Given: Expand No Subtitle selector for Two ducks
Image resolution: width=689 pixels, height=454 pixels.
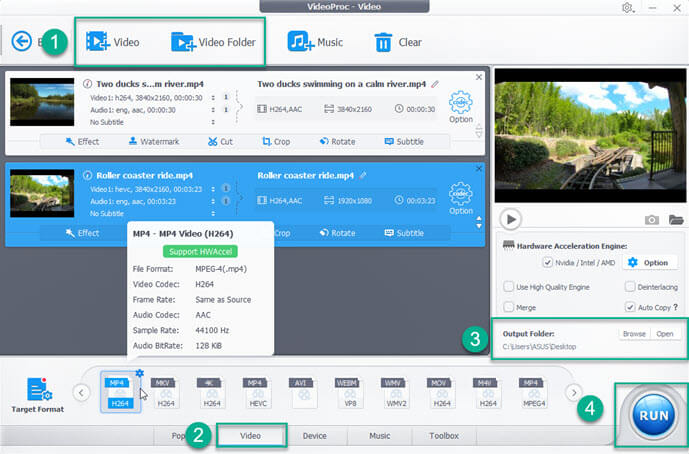Looking at the screenshot, I should (213, 122).
